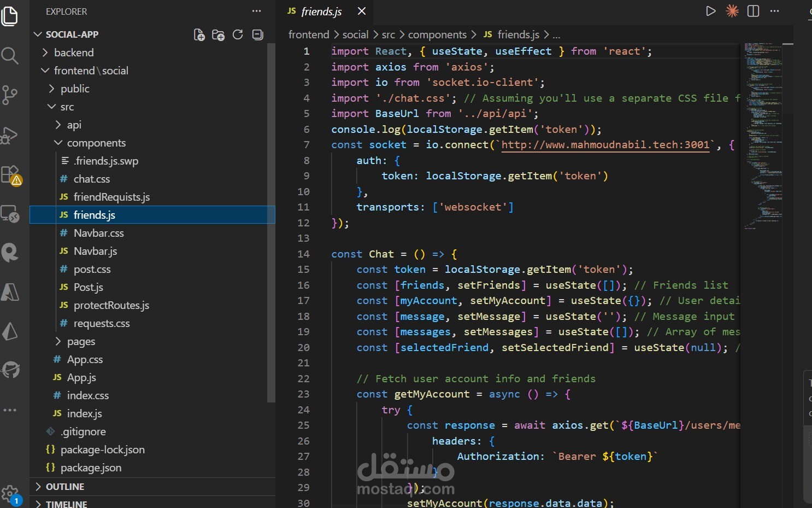Click the New Folder icon in explorer
This screenshot has height=508, width=812.
click(x=218, y=35)
